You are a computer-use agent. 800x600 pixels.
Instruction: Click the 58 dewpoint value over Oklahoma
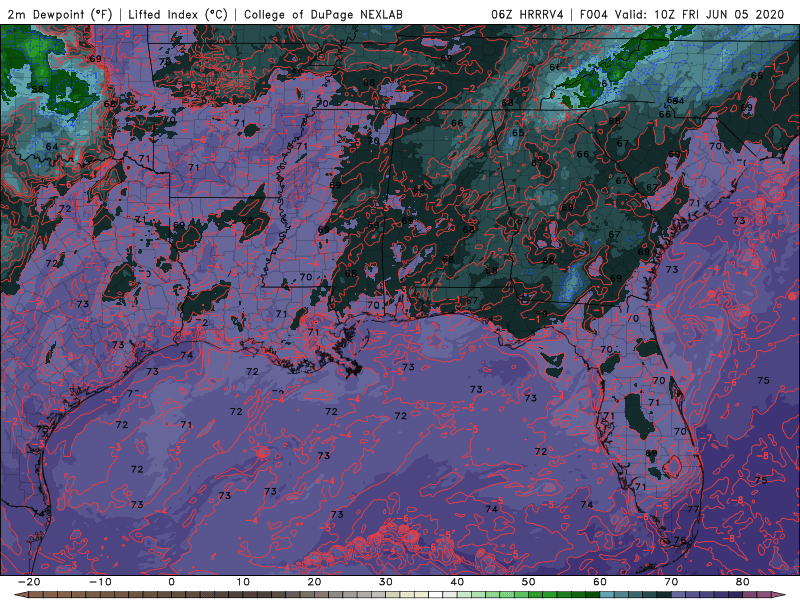38,89
